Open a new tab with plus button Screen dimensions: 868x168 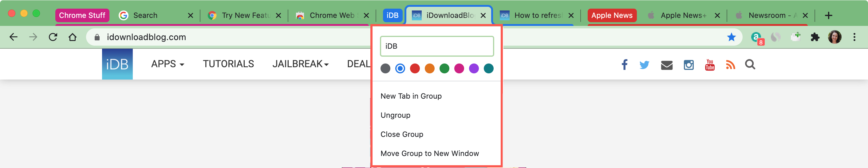[x=829, y=15]
